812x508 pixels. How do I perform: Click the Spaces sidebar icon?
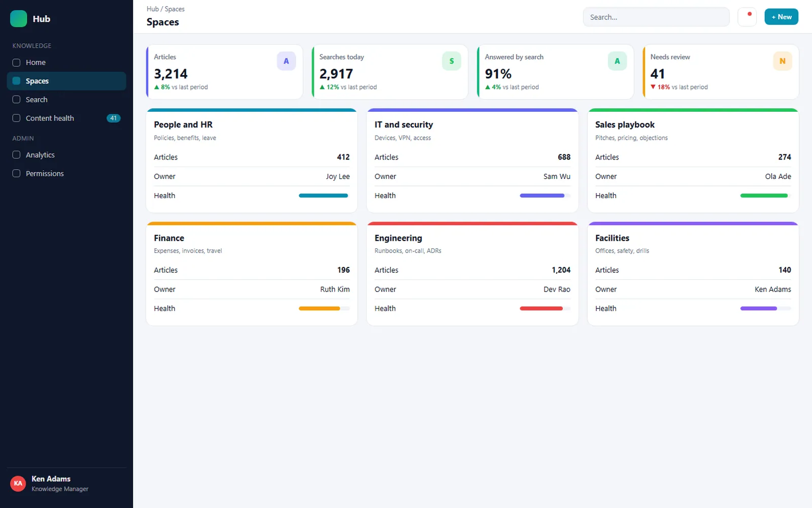tap(16, 81)
